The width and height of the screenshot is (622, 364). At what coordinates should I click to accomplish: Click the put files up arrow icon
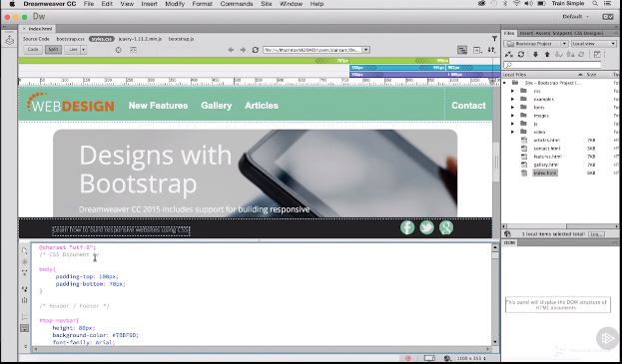547,55
